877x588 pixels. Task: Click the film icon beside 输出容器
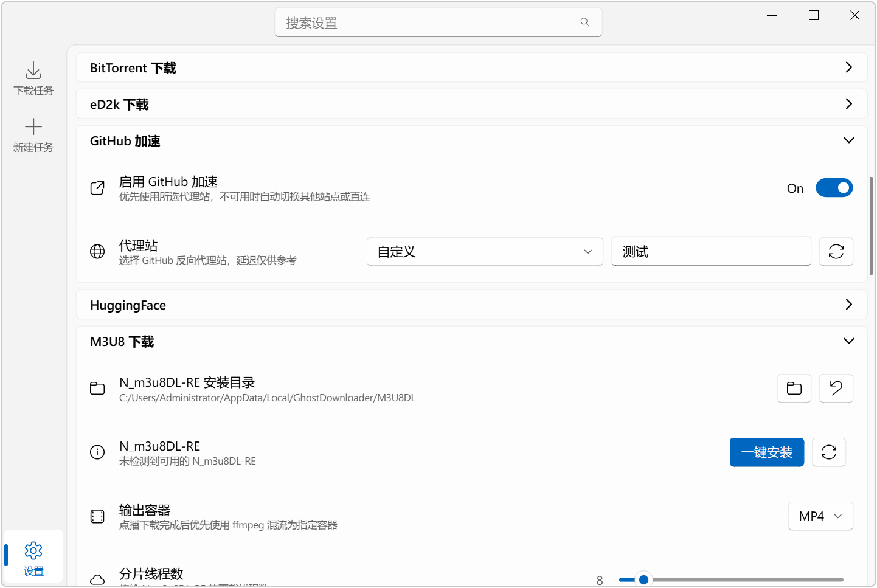pyautogui.click(x=97, y=516)
